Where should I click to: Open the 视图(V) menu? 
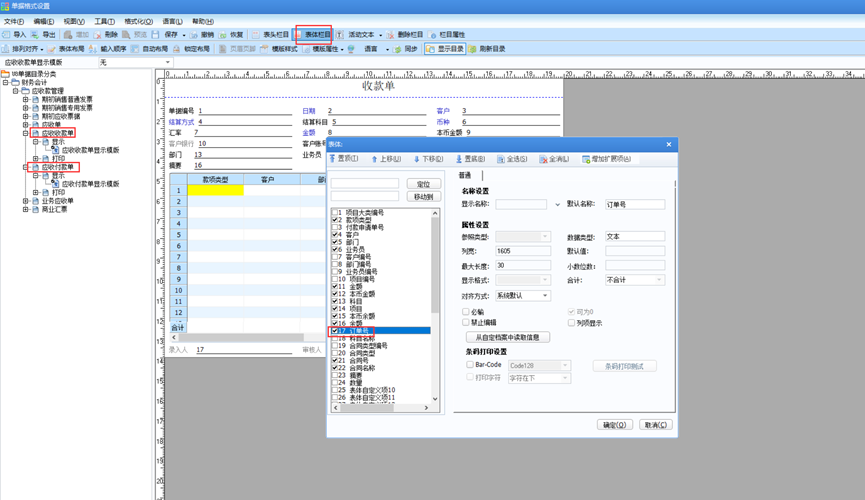click(74, 22)
